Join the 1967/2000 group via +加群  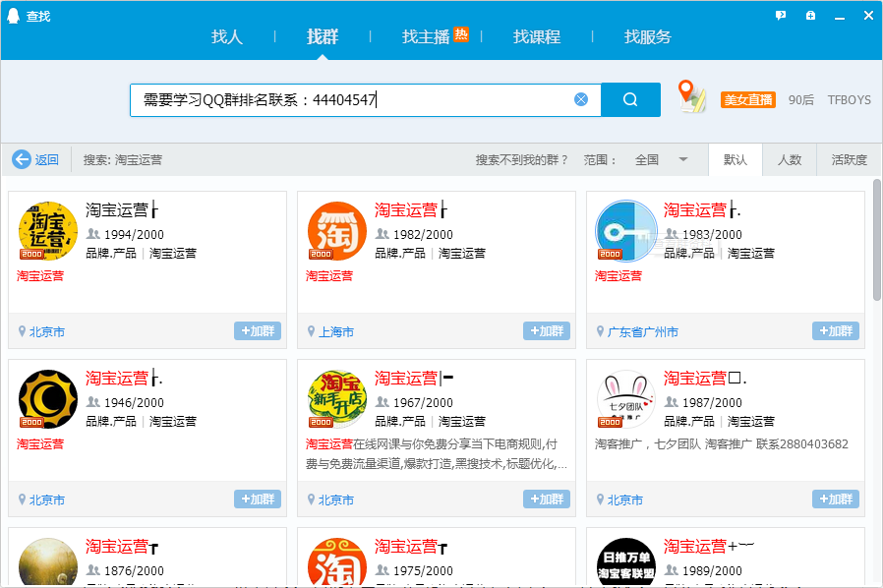[x=547, y=499]
